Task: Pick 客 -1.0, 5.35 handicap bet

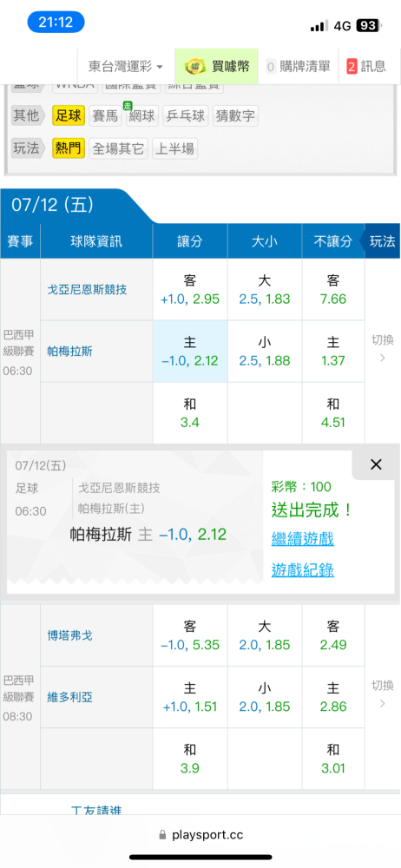Action: tap(190, 635)
